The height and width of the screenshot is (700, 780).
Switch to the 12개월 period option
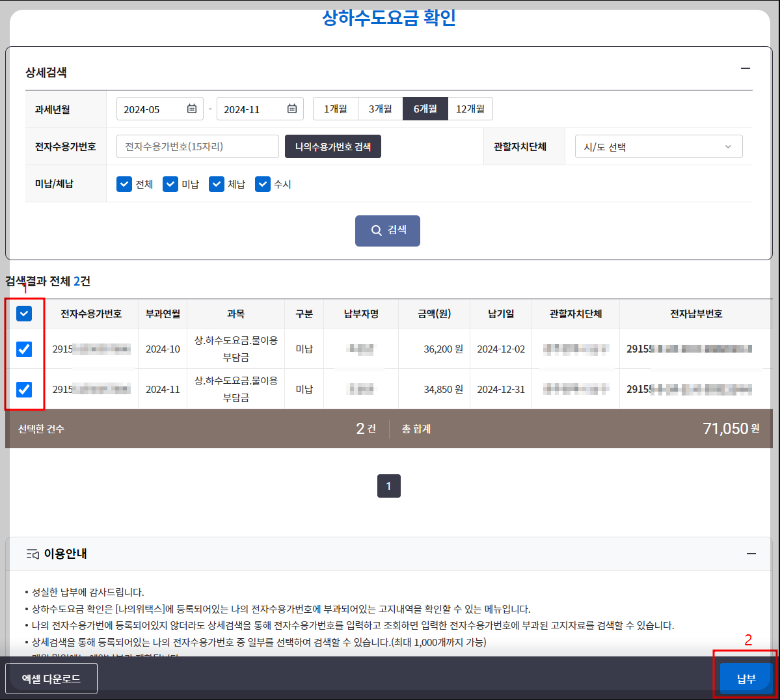[470, 109]
